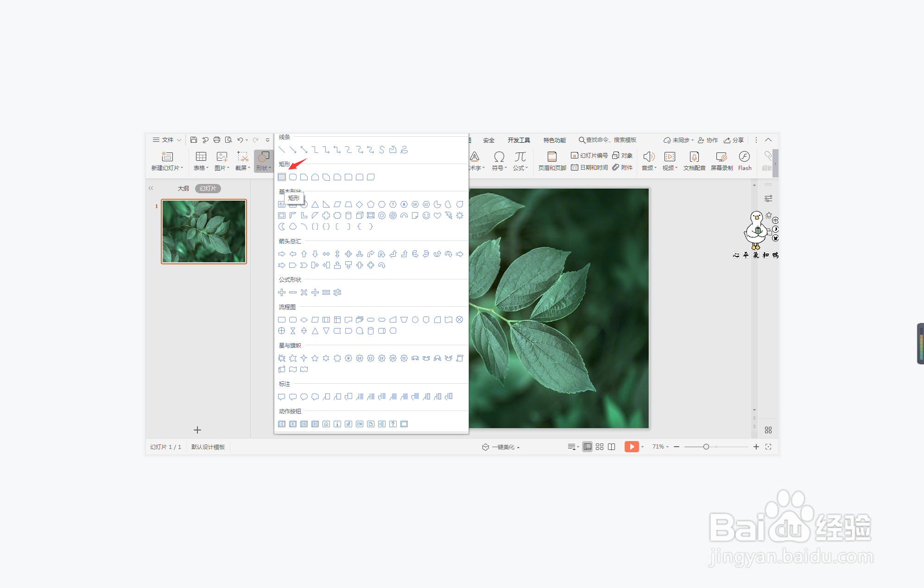This screenshot has width=924, height=588.
Task: Insert the help action button
Action: tap(393, 424)
